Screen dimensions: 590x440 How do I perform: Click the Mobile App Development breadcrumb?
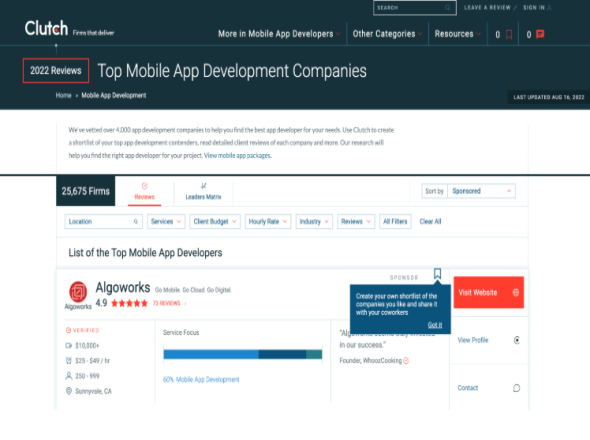click(114, 96)
